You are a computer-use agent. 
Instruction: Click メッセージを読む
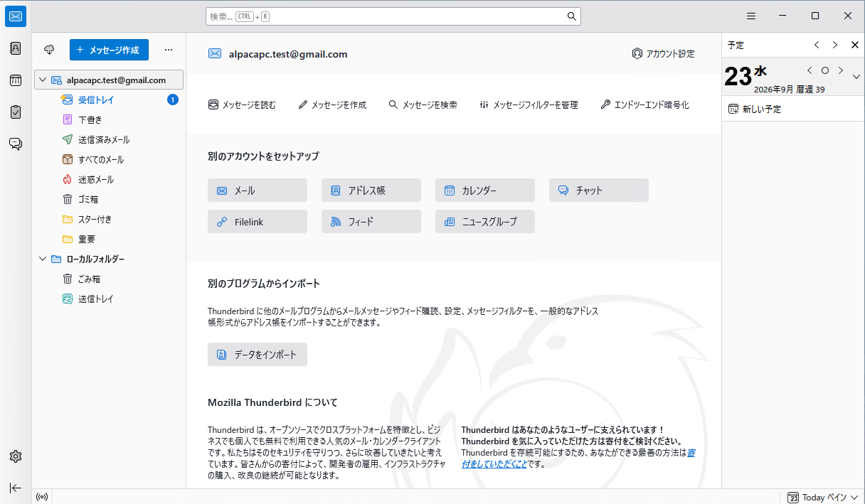(242, 105)
